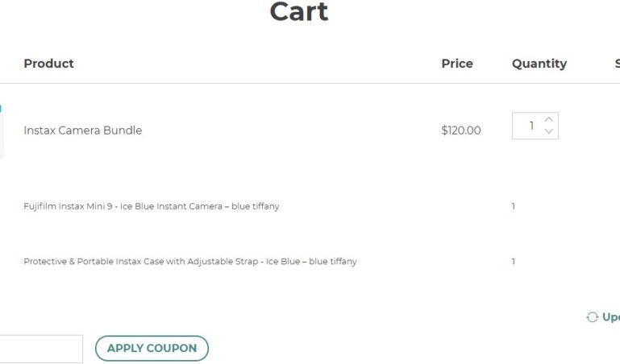This screenshot has width=620, height=364.
Task: Click the Product column header
Action: (48, 64)
